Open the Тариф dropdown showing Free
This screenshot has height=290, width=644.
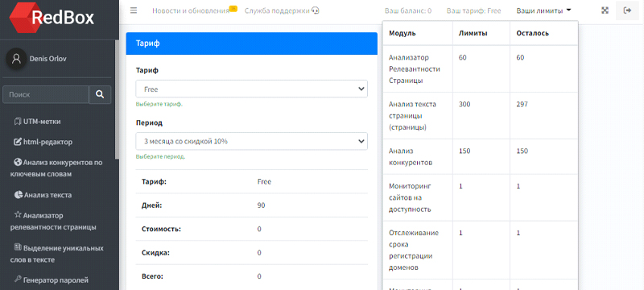coord(252,89)
